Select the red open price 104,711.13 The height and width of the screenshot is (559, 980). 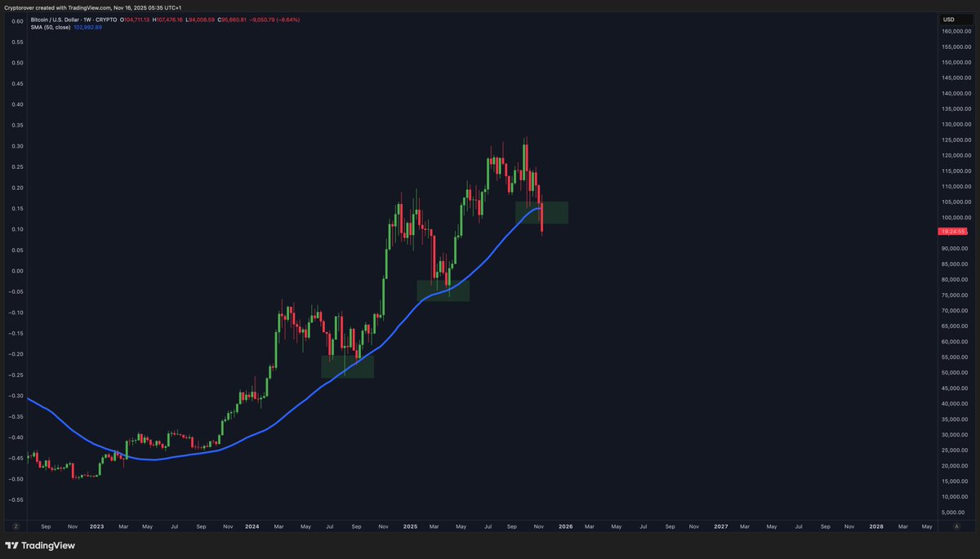[x=137, y=20]
